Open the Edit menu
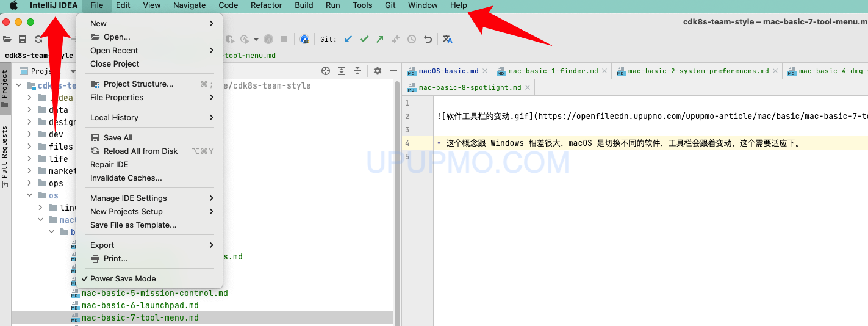868x326 pixels. pyautogui.click(x=123, y=5)
